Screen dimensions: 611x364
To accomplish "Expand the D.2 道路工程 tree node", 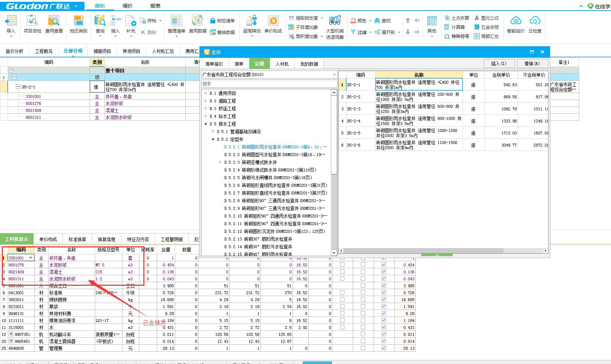I will tap(206, 101).
